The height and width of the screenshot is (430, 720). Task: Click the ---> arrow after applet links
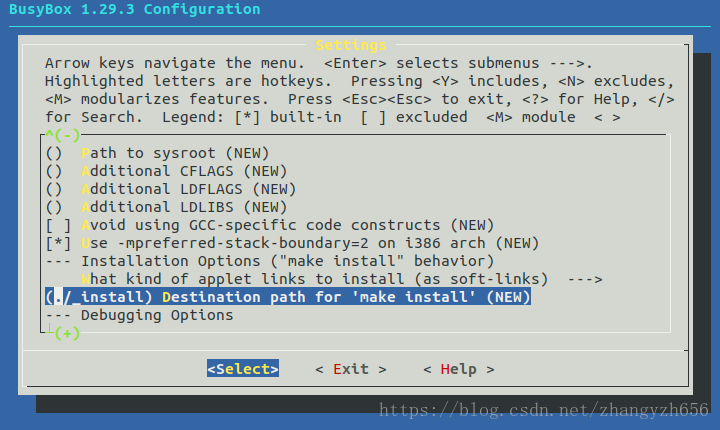585,279
